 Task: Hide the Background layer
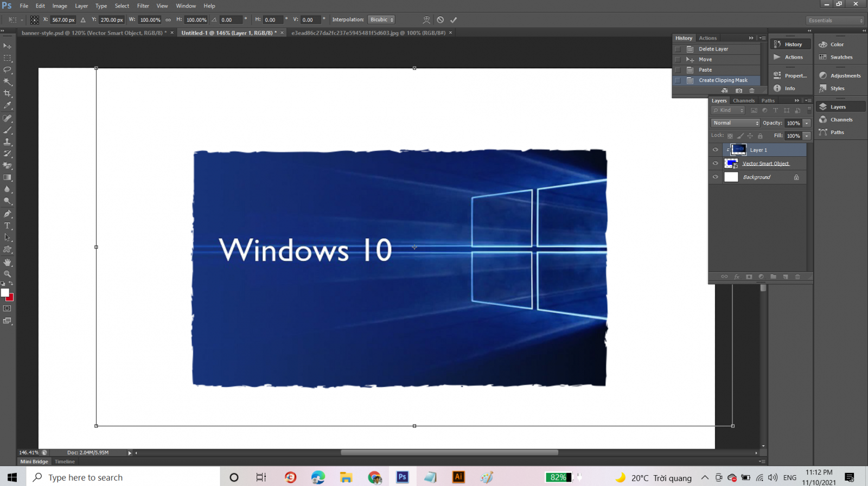point(715,177)
